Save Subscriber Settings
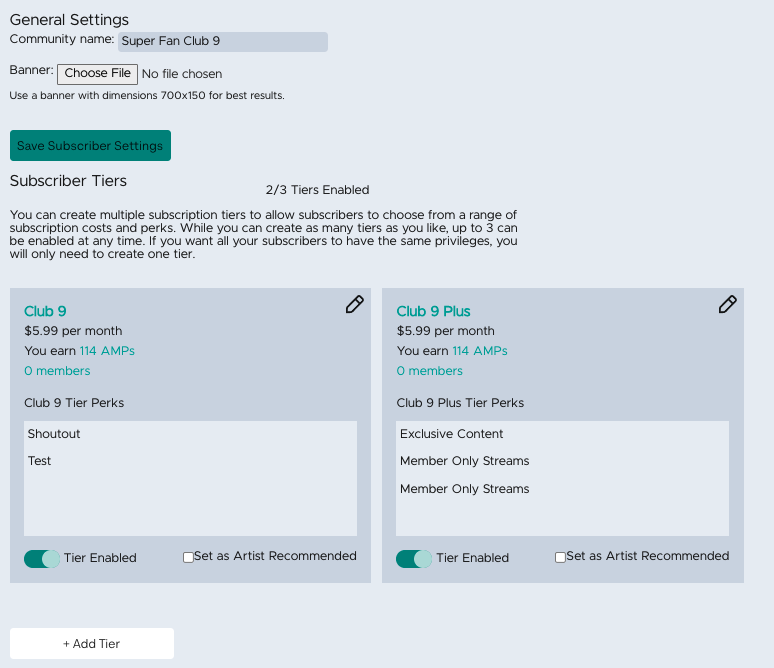Viewport: 774px width, 668px height. click(90, 146)
